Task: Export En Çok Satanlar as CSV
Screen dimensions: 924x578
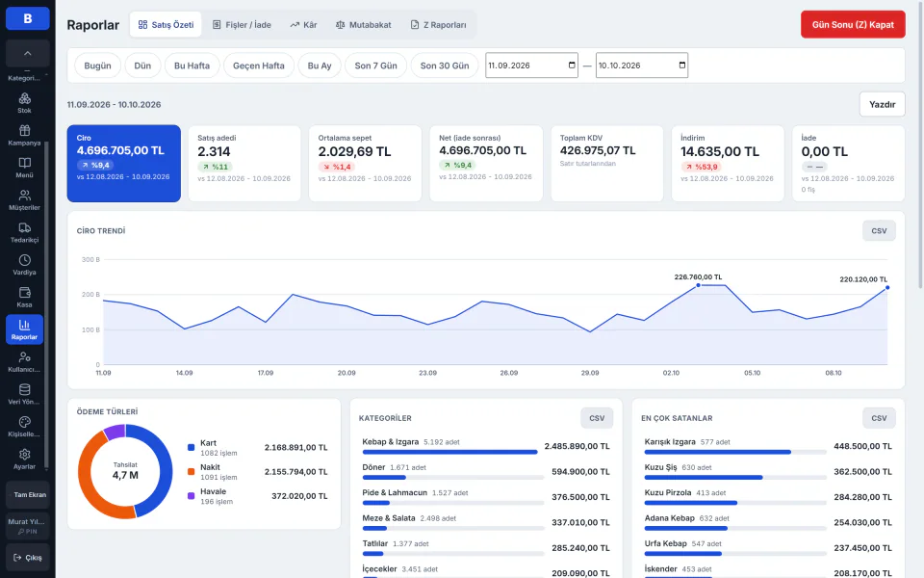Action: coord(879,417)
